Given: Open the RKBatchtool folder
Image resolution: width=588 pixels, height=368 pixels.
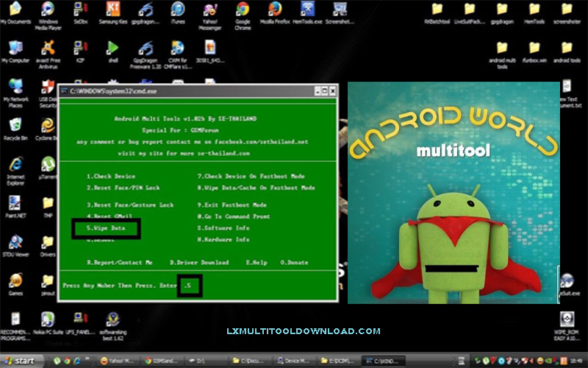Looking at the screenshot, I should tap(437, 13).
